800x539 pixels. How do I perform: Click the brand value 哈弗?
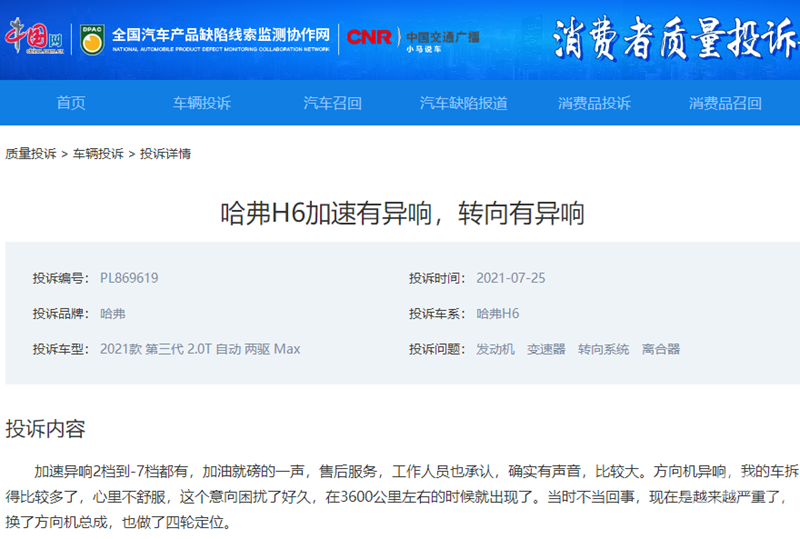coord(113,313)
